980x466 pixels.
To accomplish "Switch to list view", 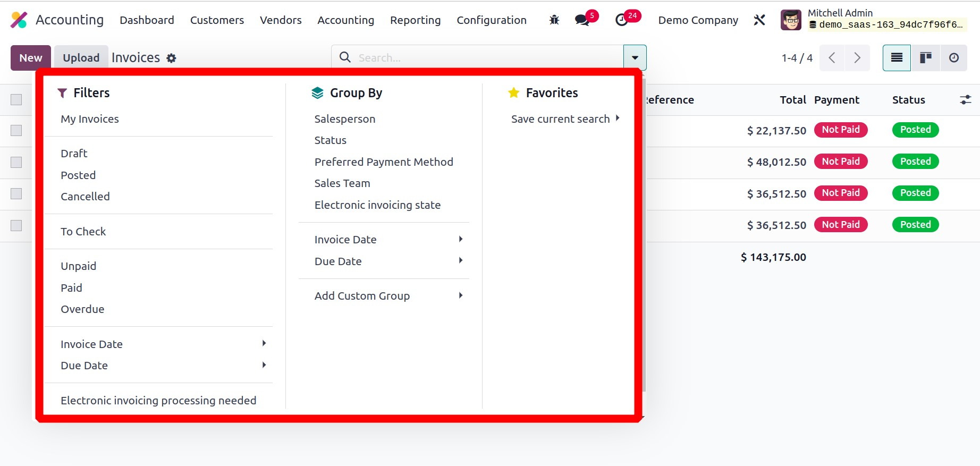I will (x=897, y=58).
